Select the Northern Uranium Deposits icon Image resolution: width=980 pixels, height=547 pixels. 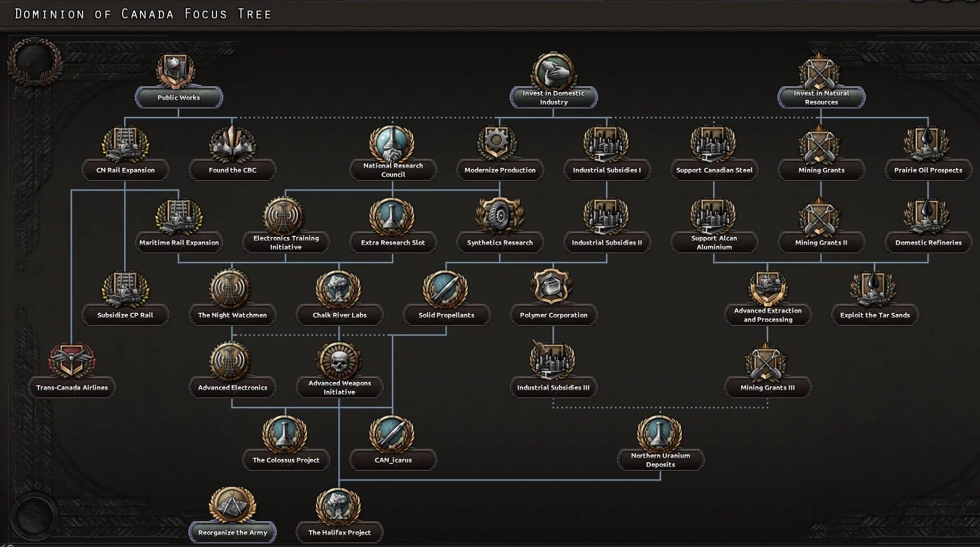(x=660, y=433)
